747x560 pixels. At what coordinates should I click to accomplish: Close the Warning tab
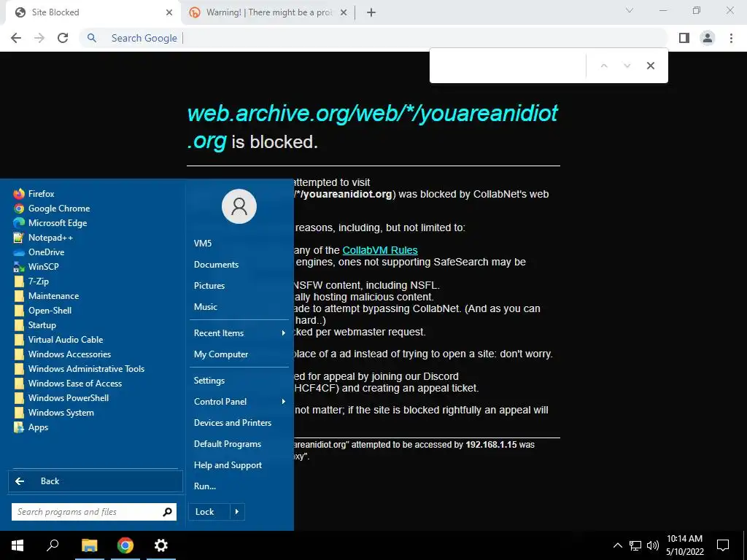point(344,13)
